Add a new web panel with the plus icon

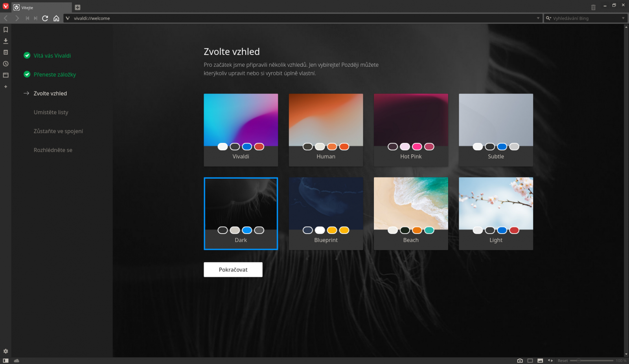pyautogui.click(x=6, y=86)
